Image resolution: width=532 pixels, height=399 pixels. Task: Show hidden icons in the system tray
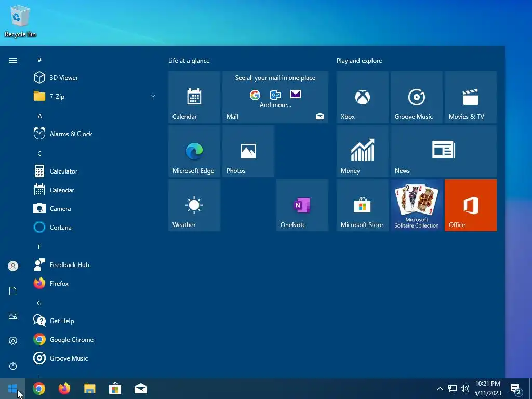[x=440, y=389]
